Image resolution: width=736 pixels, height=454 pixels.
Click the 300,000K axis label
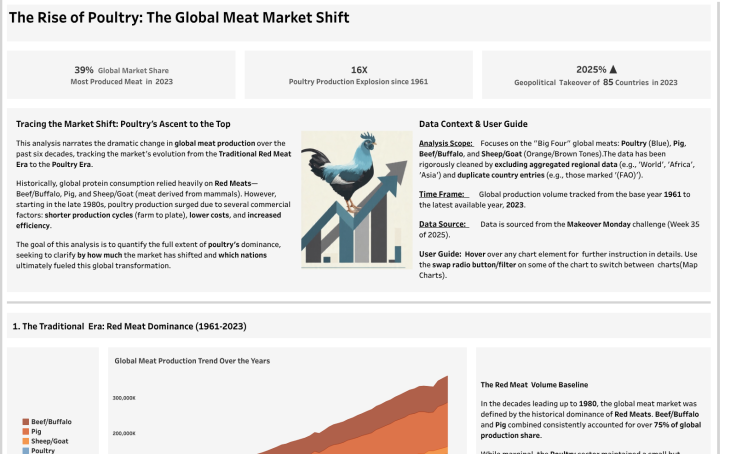click(123, 397)
